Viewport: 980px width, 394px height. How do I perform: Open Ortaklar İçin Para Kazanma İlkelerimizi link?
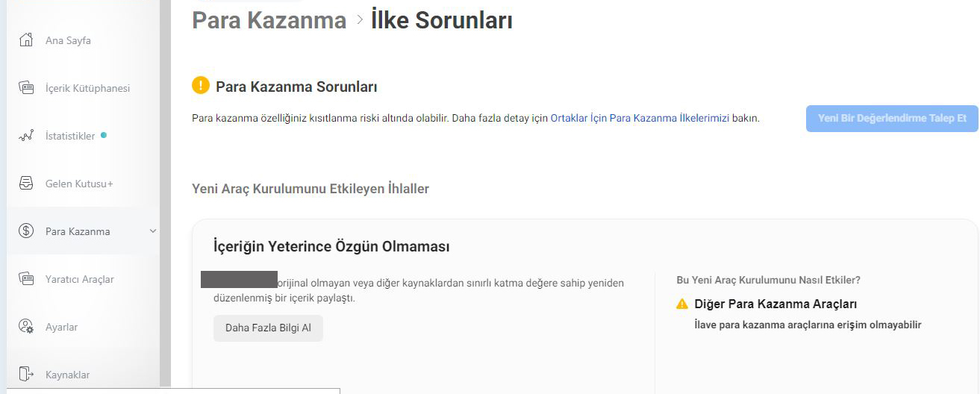point(640,118)
